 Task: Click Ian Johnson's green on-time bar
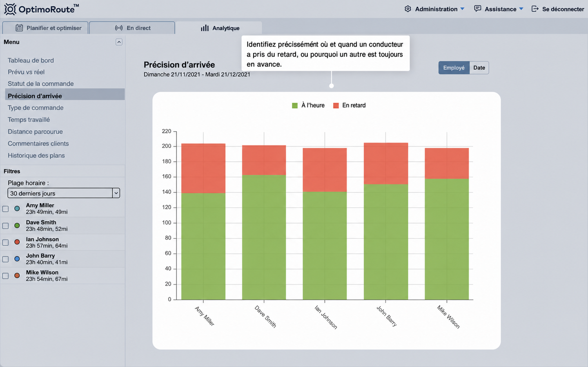(325, 246)
